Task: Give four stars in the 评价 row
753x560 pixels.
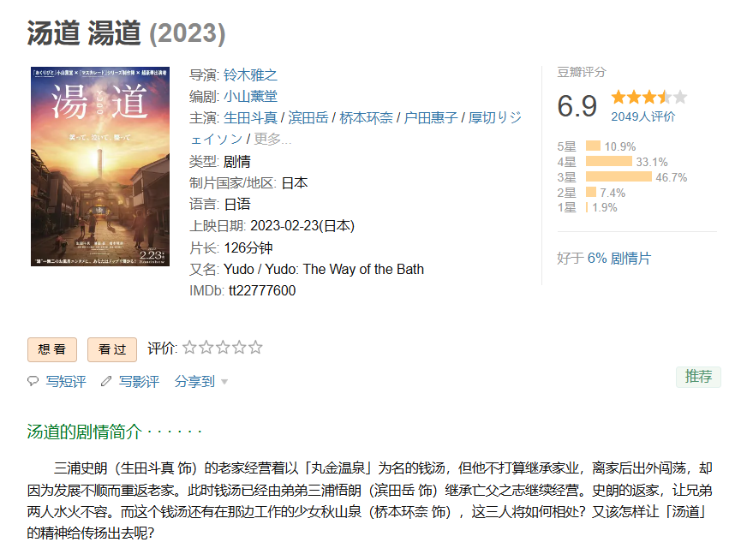Action: (238, 348)
